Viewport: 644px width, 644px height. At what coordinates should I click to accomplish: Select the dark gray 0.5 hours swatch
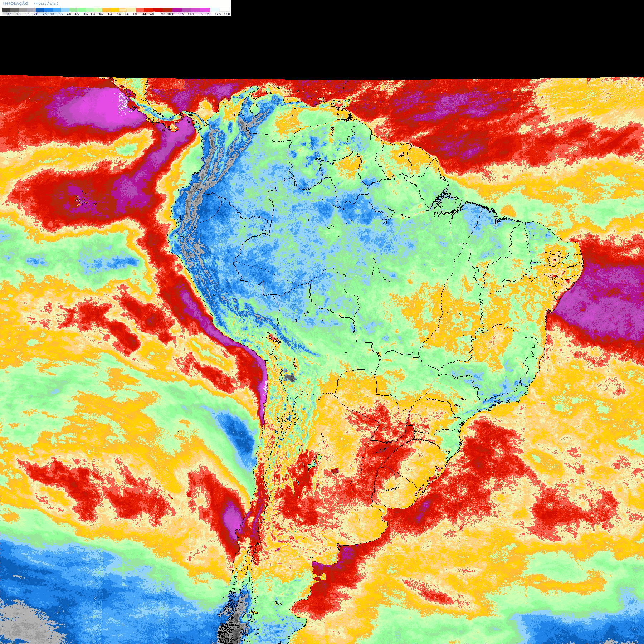6,10
